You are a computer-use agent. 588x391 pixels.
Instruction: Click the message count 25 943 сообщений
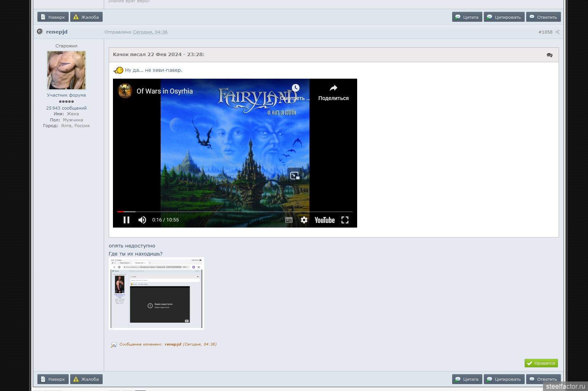tap(66, 108)
